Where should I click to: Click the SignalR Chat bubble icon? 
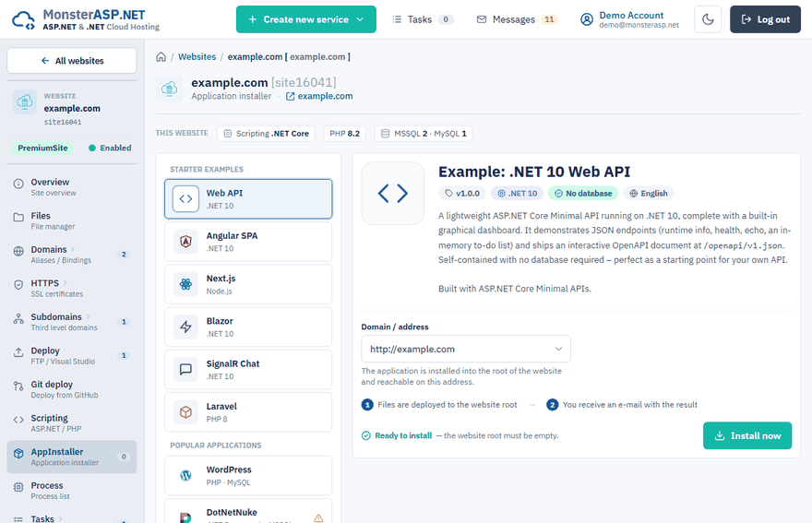click(x=185, y=369)
